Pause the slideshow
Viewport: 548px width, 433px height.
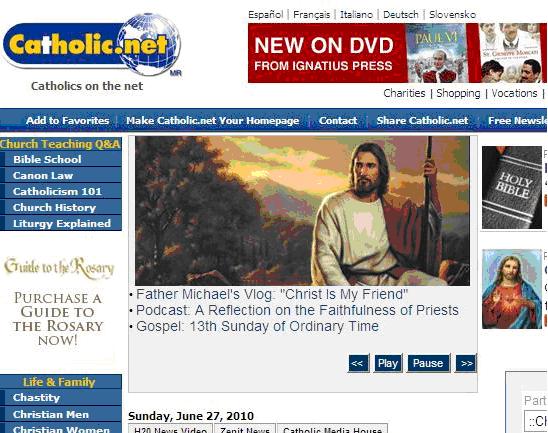tap(428, 363)
